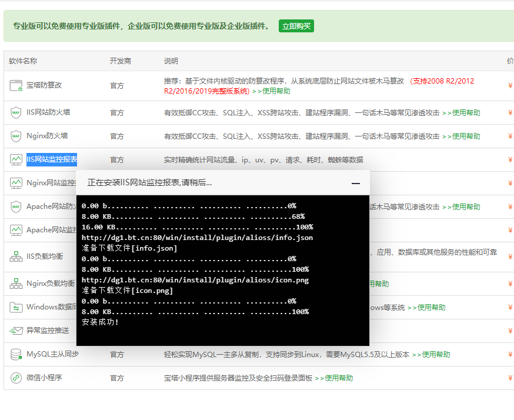
Task: Click the 说明 column header
Action: click(x=171, y=61)
